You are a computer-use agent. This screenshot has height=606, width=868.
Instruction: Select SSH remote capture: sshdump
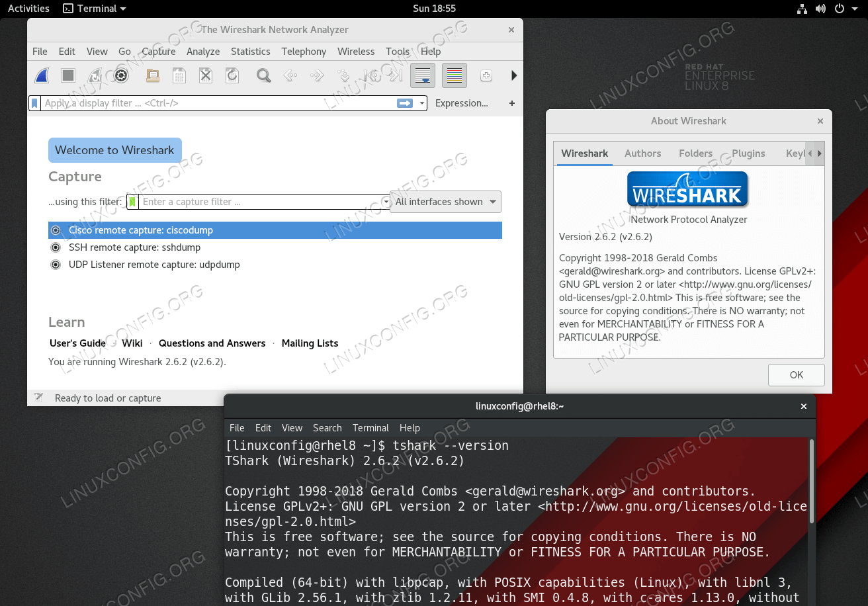click(275, 247)
